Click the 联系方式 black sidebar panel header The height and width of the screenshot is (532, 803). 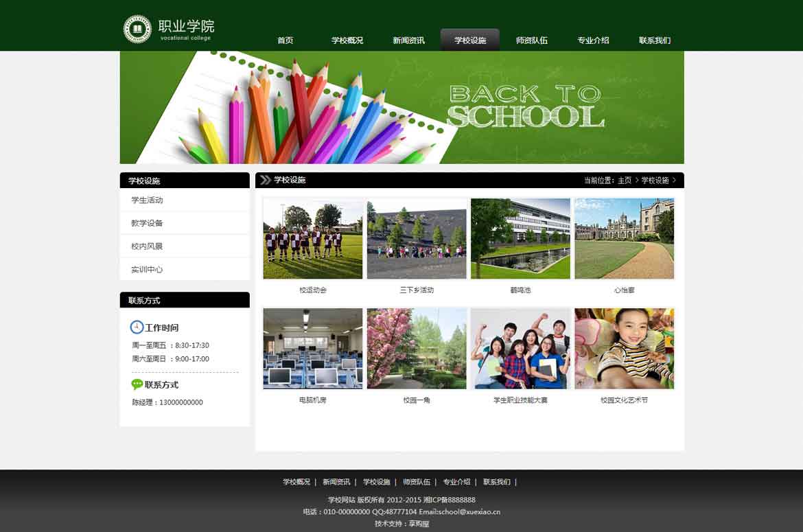[185, 300]
